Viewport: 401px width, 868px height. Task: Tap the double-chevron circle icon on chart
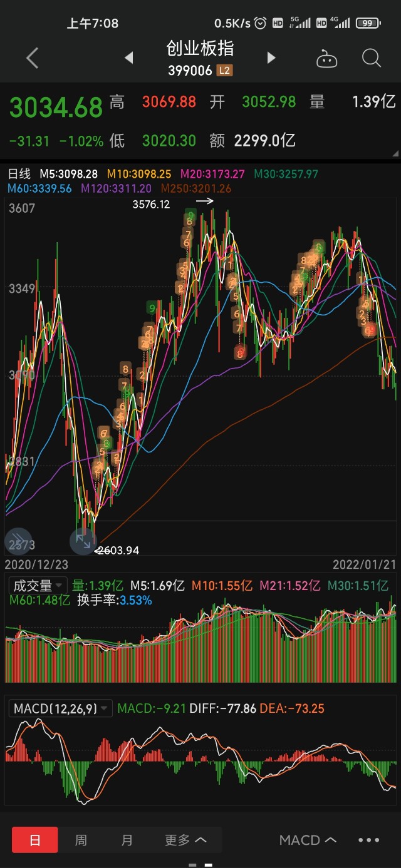[x=18, y=541]
